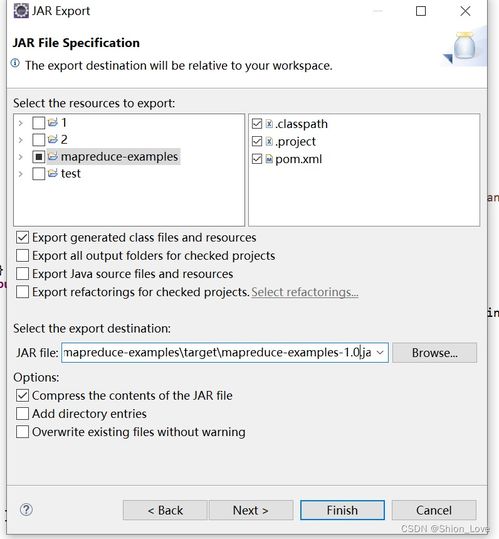Click the help question mark icon
The width and height of the screenshot is (499, 539).
pyautogui.click(x=26, y=509)
